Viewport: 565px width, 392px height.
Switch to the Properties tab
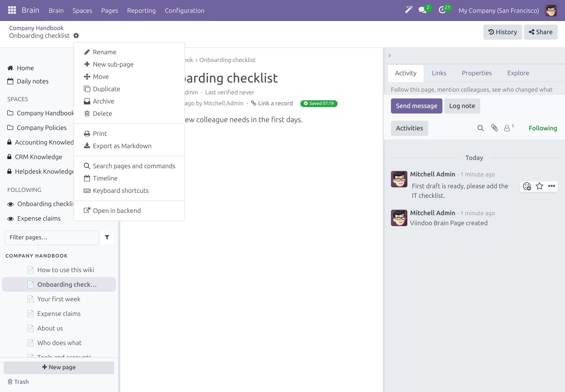pos(477,73)
